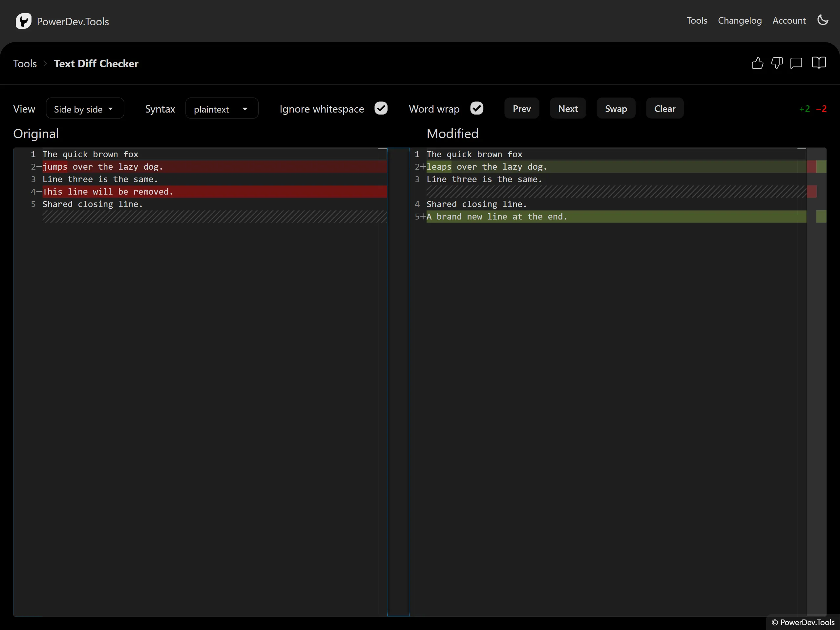The width and height of the screenshot is (840, 630).
Task: Click the PowerDev.Tools logo icon
Action: coord(23,21)
